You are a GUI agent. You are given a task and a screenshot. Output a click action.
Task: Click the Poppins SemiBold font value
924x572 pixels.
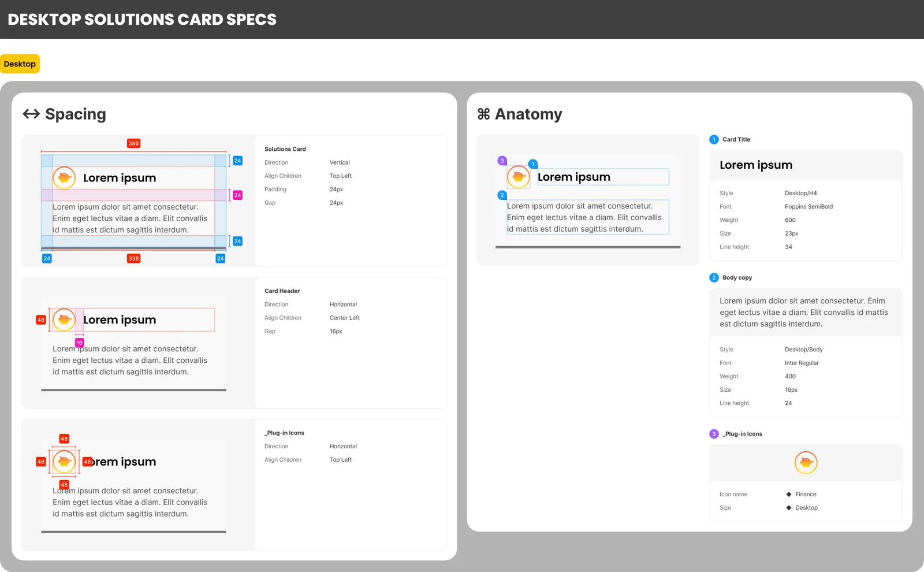[808, 207]
